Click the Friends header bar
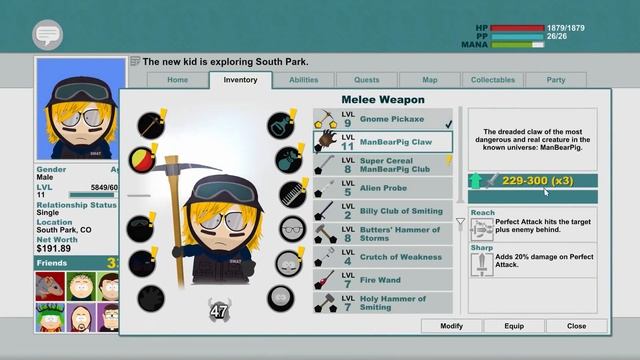Screen dimensions: 640x360 point(76,263)
